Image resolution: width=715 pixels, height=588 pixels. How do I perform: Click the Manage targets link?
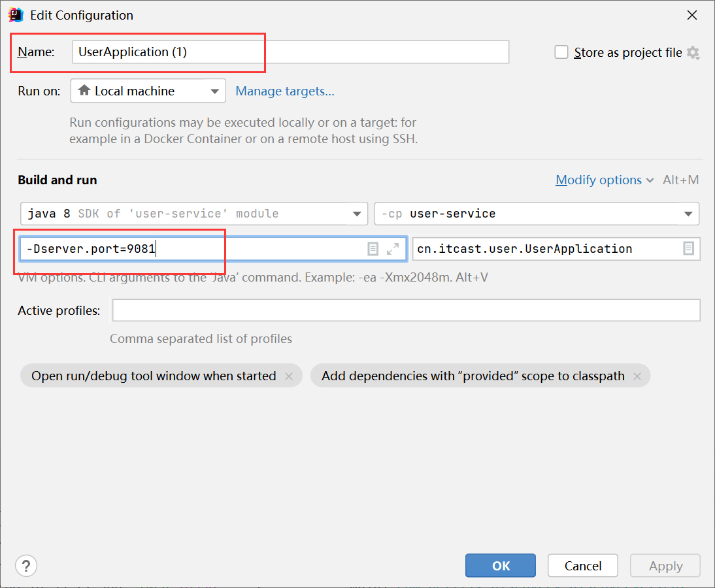[285, 91]
